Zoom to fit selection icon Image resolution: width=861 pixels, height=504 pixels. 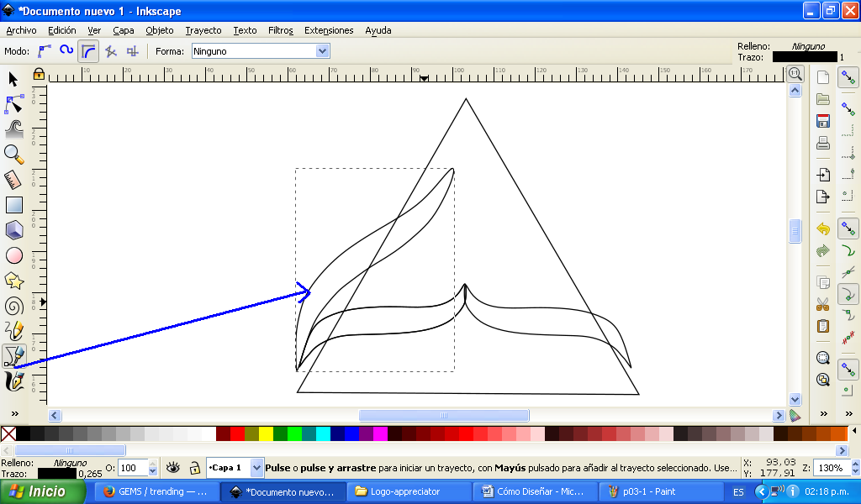(x=822, y=358)
